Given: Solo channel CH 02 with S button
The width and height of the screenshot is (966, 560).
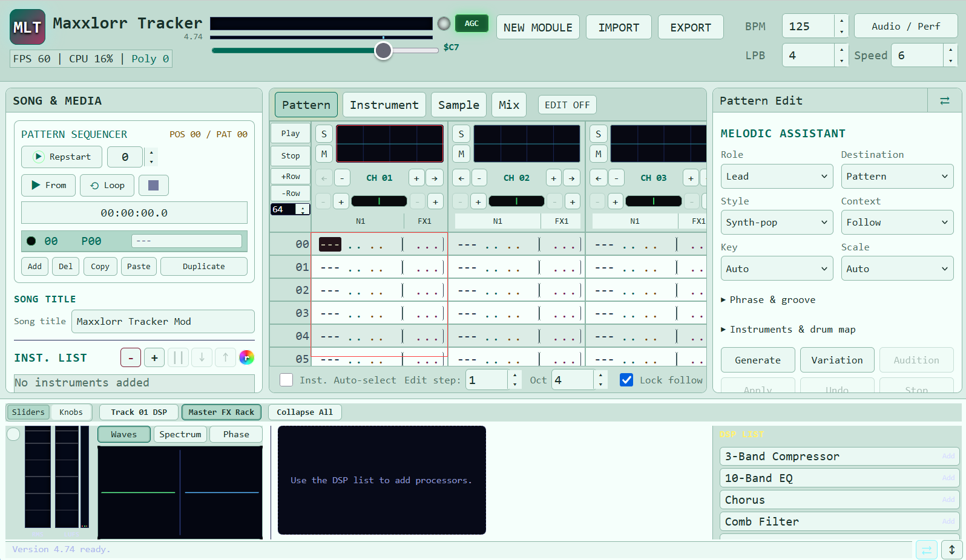Looking at the screenshot, I should pos(461,134).
